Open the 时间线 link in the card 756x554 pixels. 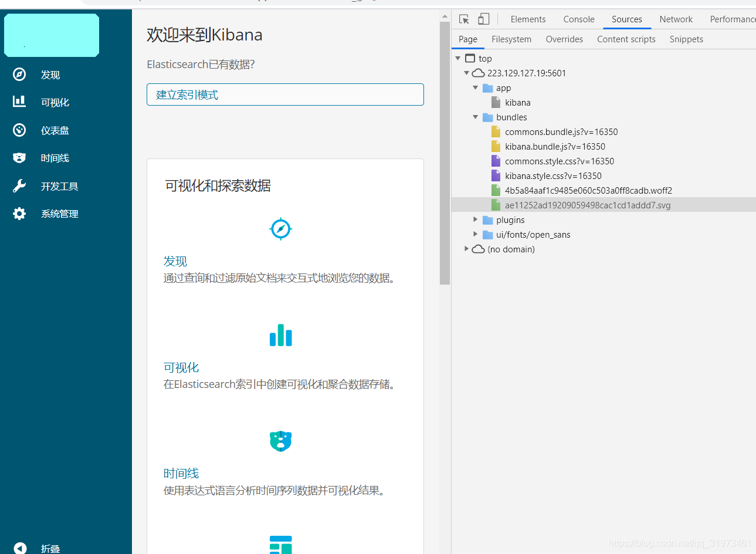[x=181, y=473]
